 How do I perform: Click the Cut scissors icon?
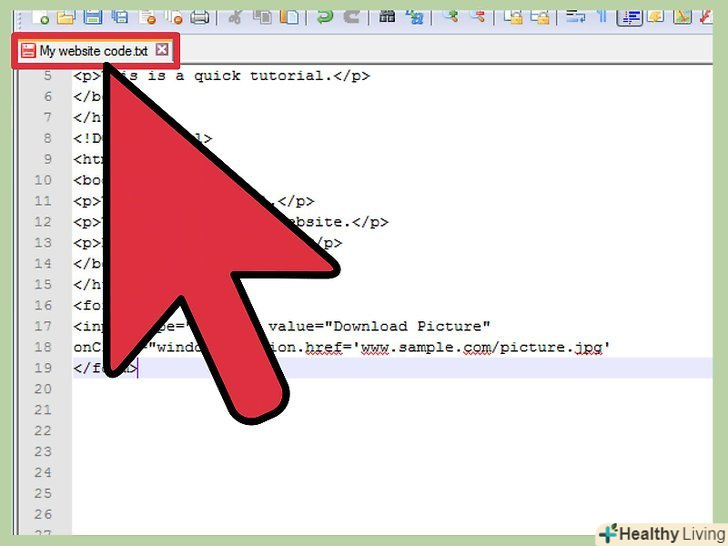[x=235, y=17]
